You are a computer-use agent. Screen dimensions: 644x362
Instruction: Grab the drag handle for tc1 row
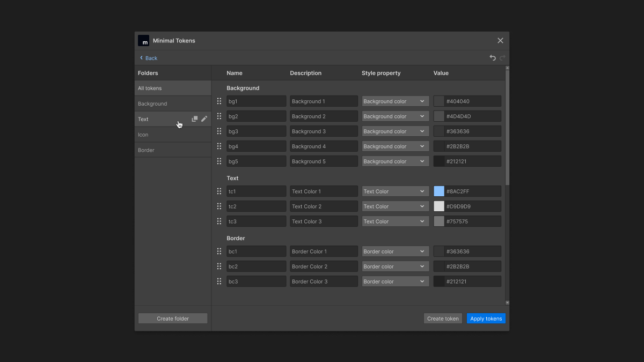[x=219, y=191]
